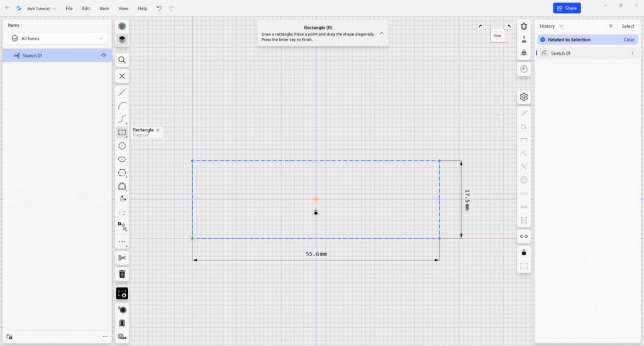
Task: Click the blue Share button
Action: pos(567,8)
